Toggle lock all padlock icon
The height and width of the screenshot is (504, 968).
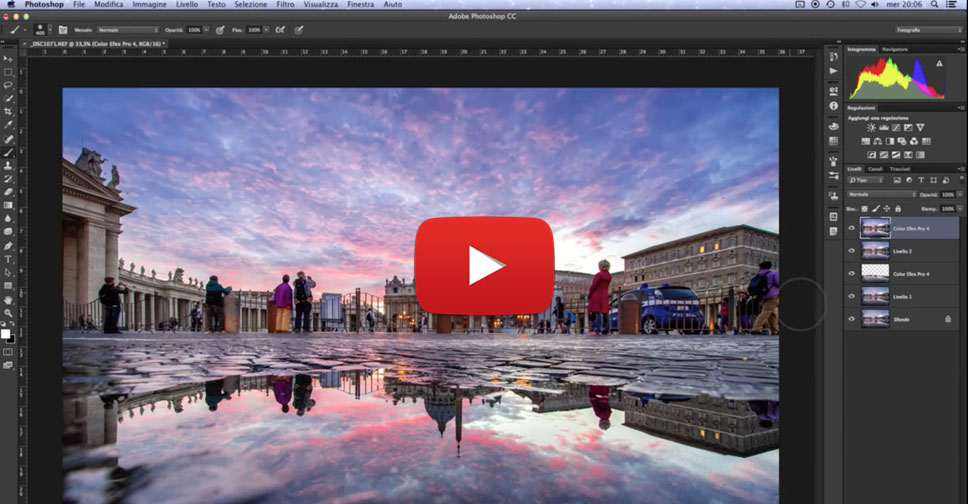[x=898, y=209]
